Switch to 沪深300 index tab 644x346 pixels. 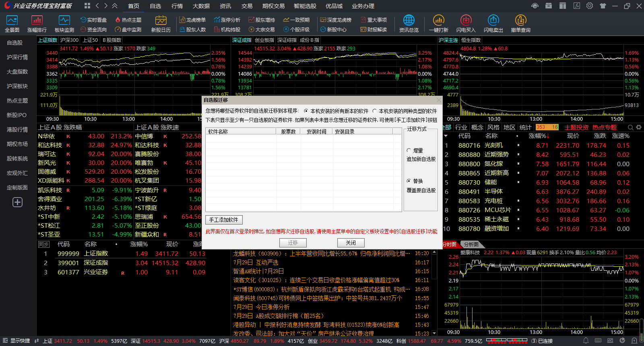tap(69, 40)
